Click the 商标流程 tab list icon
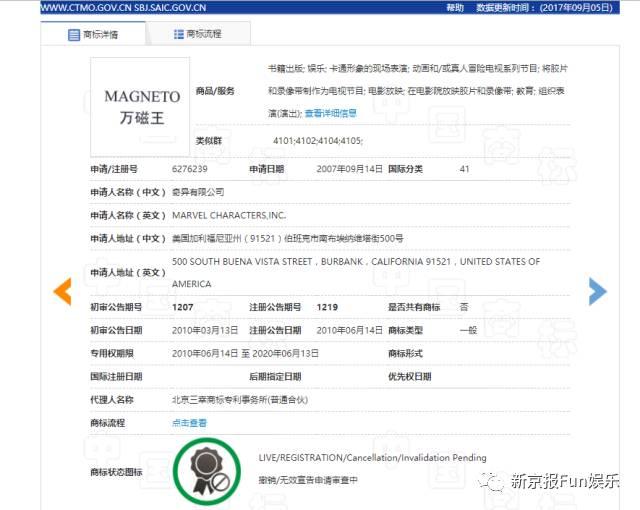 [x=178, y=34]
